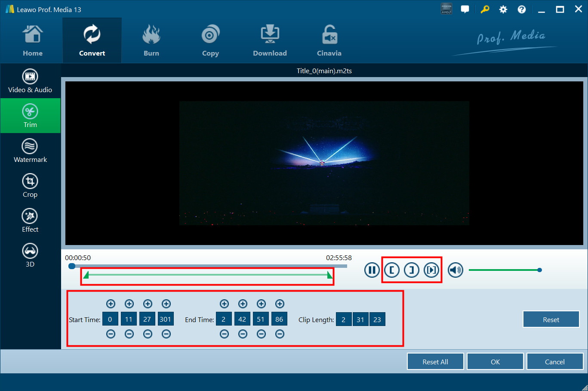Click the End Time minutes field showing 42
The image size is (588, 391).
(x=242, y=319)
